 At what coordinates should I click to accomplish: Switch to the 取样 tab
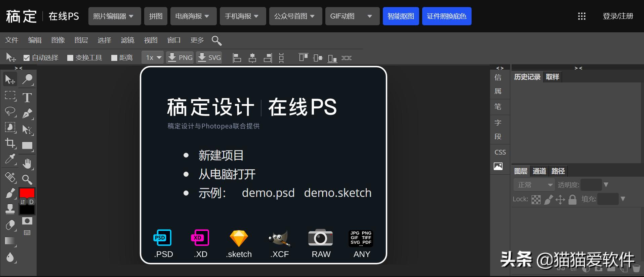pos(553,77)
